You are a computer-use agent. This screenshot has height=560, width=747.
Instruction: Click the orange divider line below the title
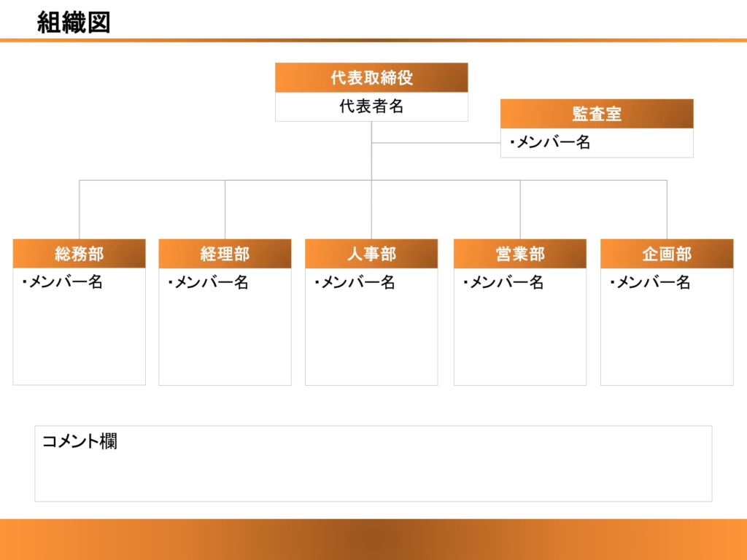pos(373,41)
